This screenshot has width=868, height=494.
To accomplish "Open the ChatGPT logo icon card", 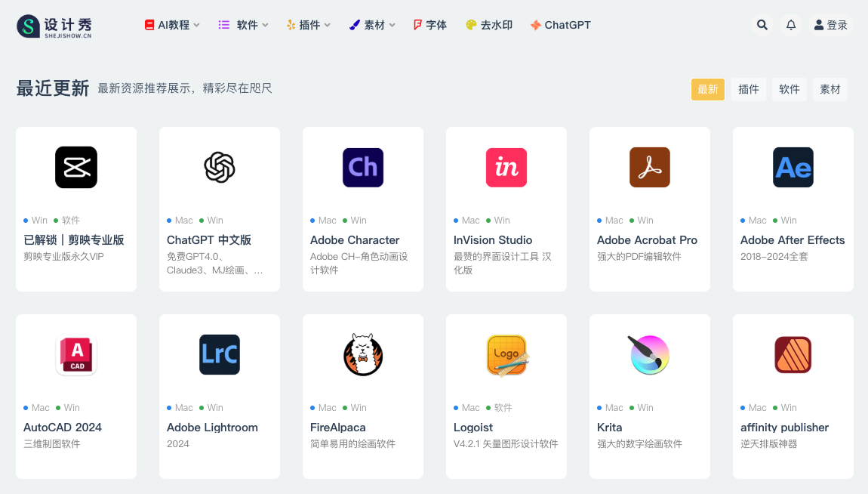I will [220, 167].
